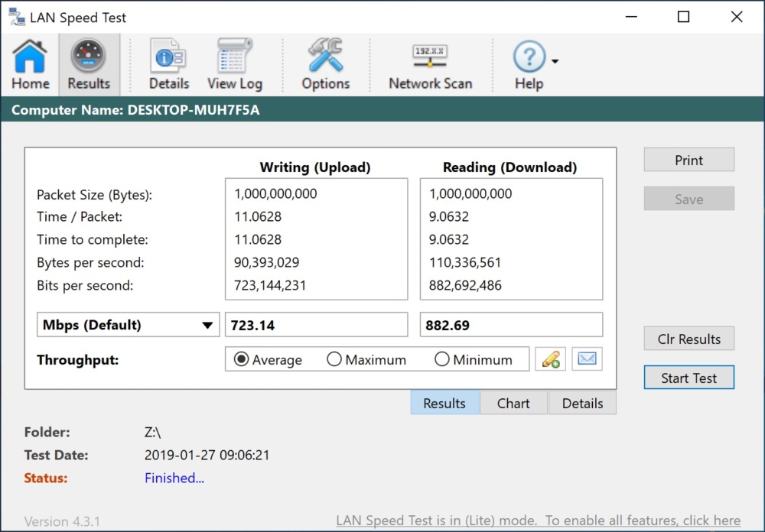Click upload bytes per second 90,393,029
765x532 pixels.
coord(266,262)
